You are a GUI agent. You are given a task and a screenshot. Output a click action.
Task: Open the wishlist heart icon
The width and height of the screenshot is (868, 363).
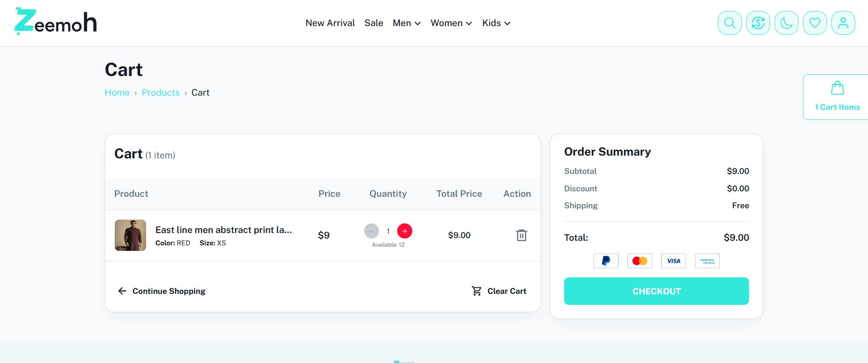pos(814,23)
